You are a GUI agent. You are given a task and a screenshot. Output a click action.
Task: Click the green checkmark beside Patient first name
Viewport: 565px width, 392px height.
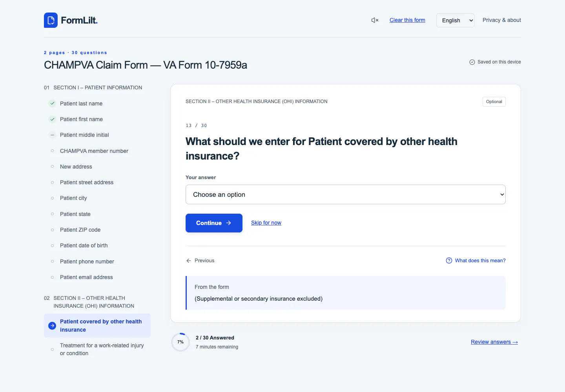(x=52, y=119)
